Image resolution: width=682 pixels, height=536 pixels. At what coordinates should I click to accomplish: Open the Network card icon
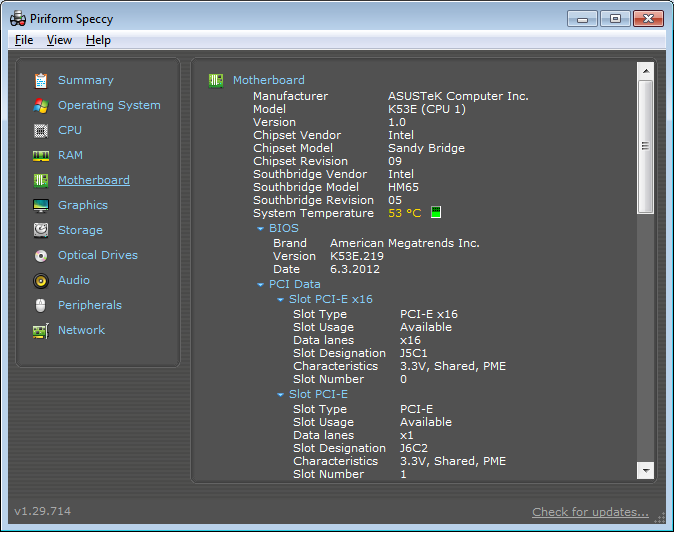point(41,331)
